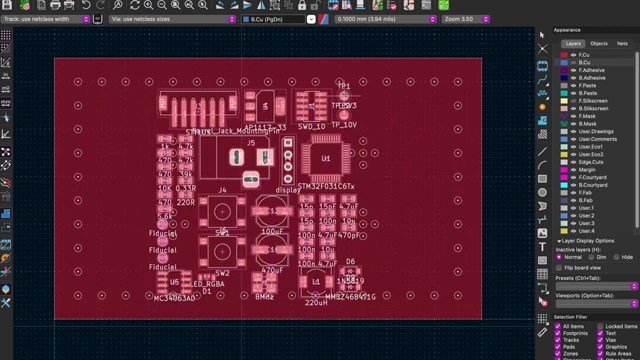Click the F.Cu red color swatch
Viewport: 640px width, 360px height.
(564, 55)
